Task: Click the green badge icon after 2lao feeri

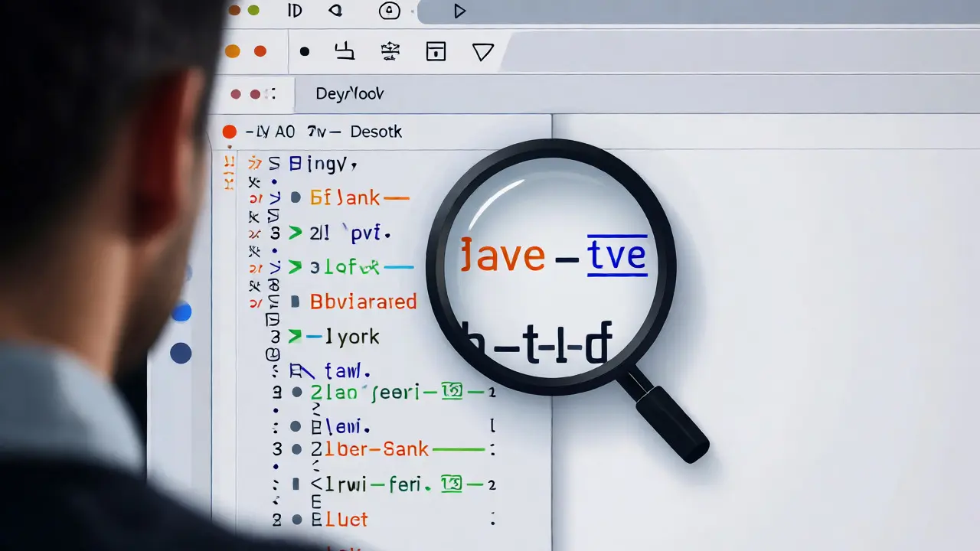Action: point(452,393)
